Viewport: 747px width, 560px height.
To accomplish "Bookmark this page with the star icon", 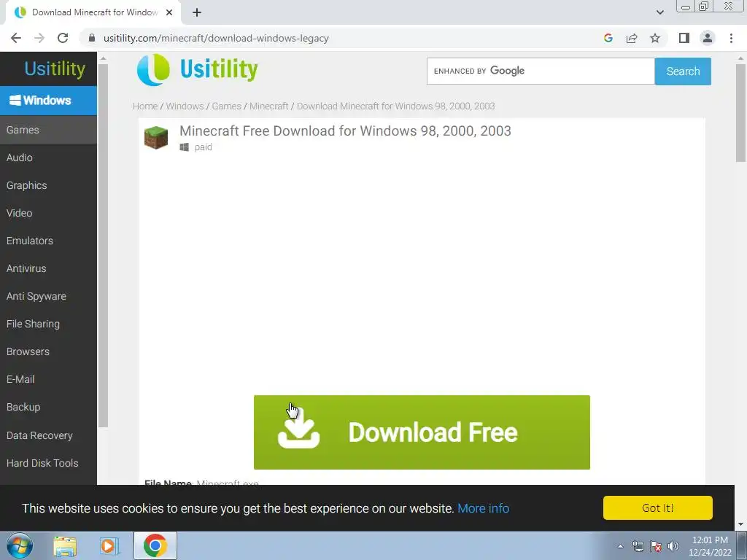I will (655, 38).
